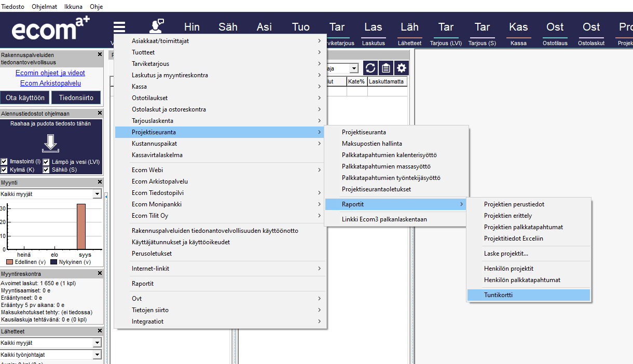Toggle the Lämpö ja vesi (LVI) checkbox
This screenshot has height=364, width=633.
pyautogui.click(x=46, y=162)
